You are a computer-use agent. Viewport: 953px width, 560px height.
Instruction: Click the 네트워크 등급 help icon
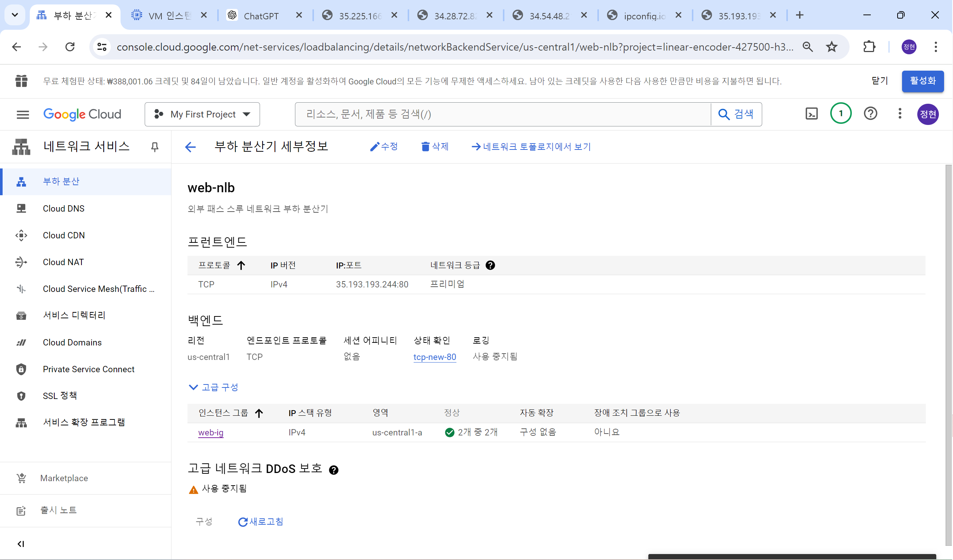pos(490,265)
